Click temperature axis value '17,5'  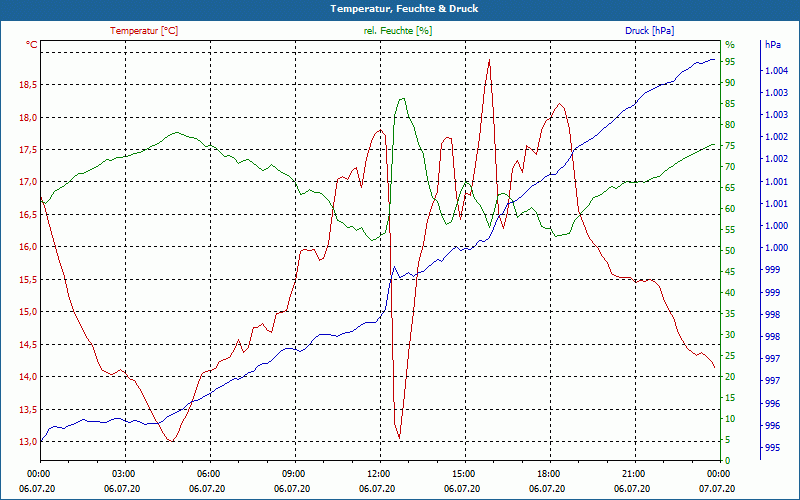click(x=28, y=150)
